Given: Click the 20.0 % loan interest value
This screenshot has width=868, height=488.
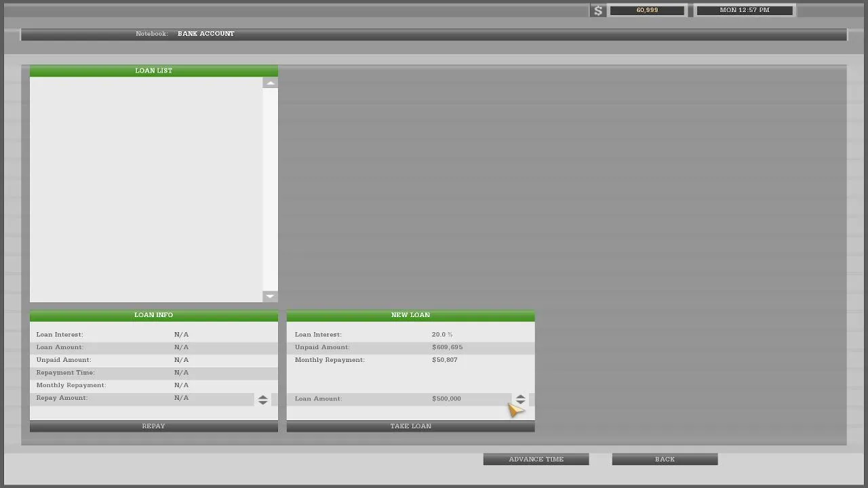Looking at the screenshot, I should click(x=442, y=335).
